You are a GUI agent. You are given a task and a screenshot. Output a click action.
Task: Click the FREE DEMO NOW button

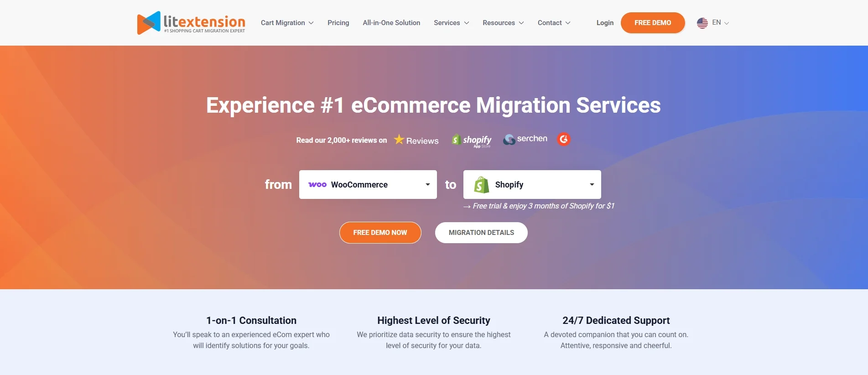coord(380,233)
